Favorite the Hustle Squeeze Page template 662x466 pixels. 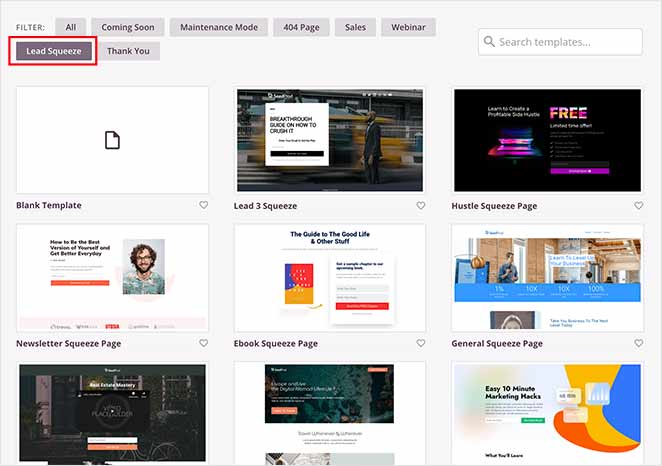click(x=639, y=205)
